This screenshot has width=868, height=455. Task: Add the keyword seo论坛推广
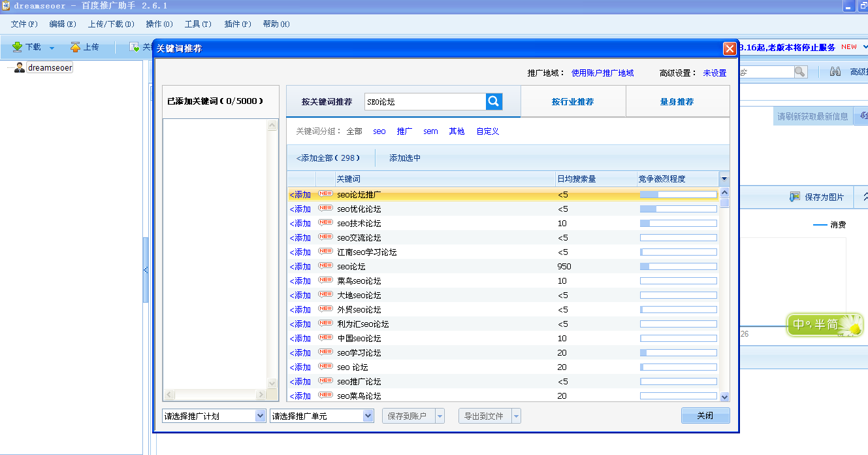tap(300, 195)
